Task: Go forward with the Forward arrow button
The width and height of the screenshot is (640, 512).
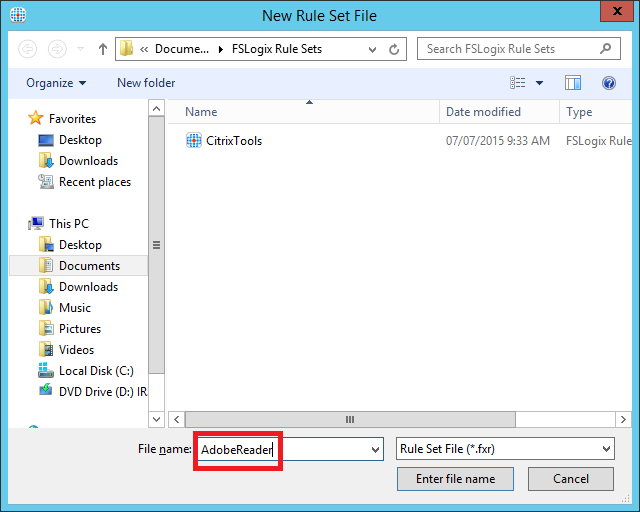Action: point(57,49)
